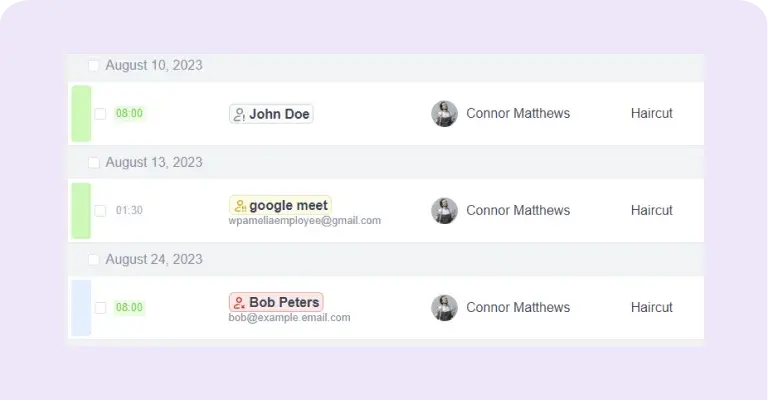Open Connor Matthews avatar in August 24 row

pyautogui.click(x=444, y=307)
